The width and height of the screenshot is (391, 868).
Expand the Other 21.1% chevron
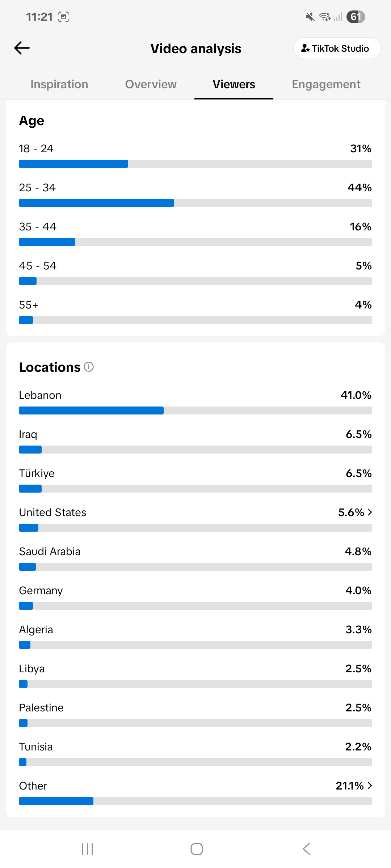point(370,786)
